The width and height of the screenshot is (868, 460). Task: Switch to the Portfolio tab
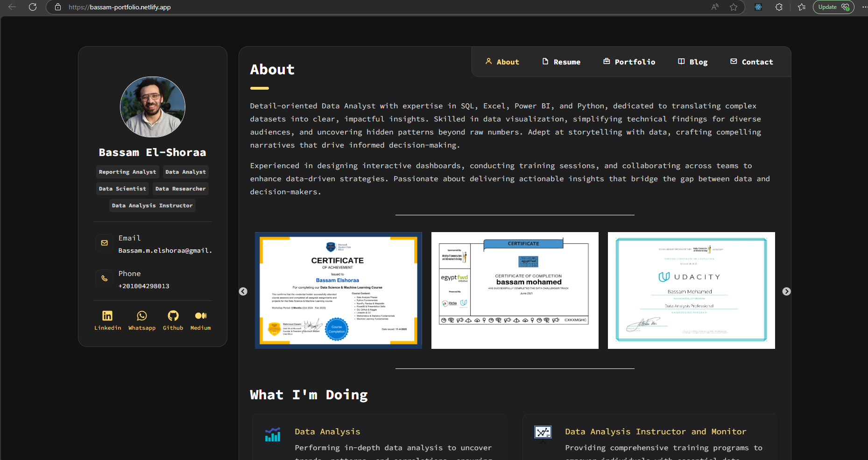(629, 62)
